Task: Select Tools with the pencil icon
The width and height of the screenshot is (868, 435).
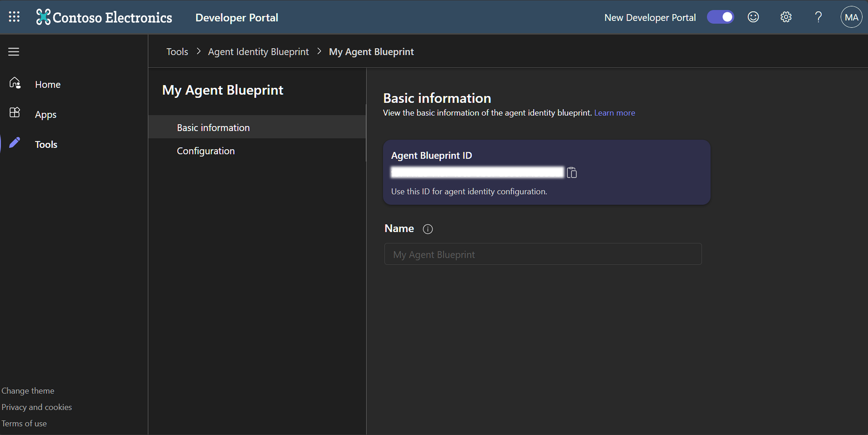Action: [x=46, y=144]
